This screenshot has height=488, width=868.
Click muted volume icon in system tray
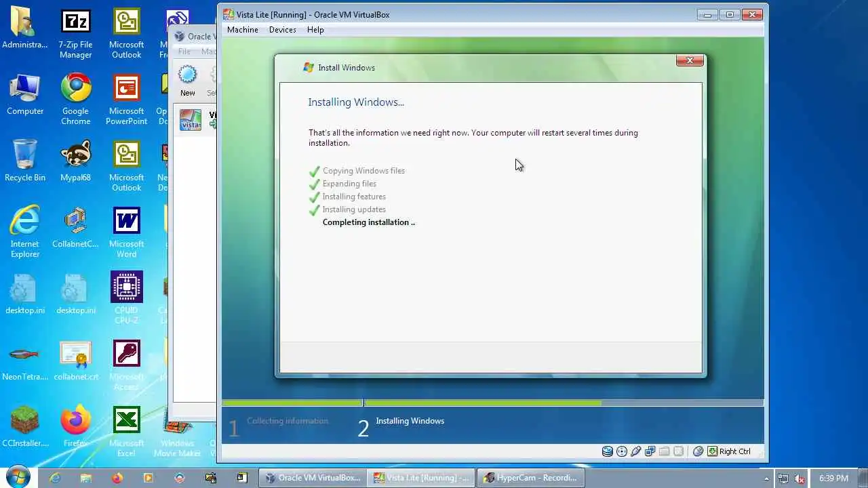click(800, 478)
